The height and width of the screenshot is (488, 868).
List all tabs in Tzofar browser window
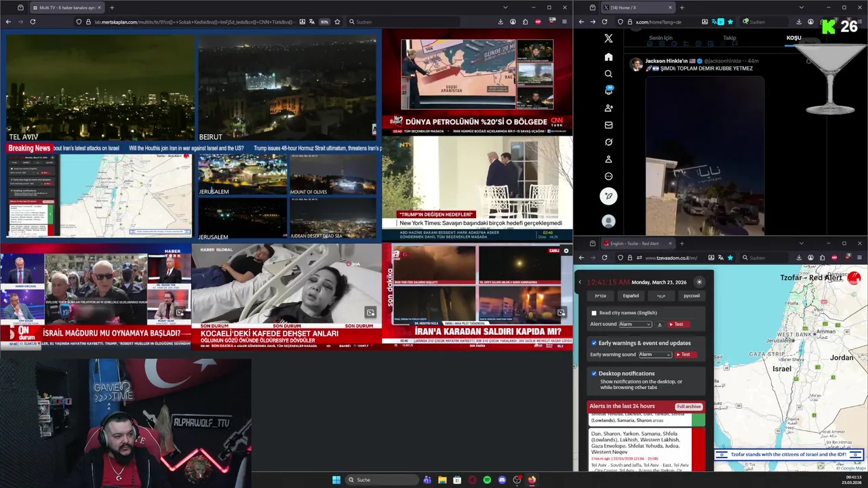point(801,243)
